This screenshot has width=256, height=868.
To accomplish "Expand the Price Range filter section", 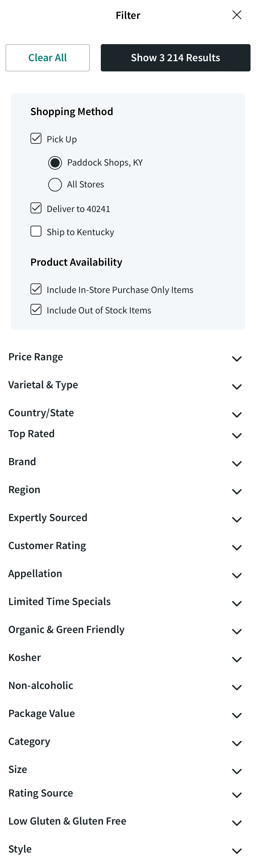I will click(237, 358).
